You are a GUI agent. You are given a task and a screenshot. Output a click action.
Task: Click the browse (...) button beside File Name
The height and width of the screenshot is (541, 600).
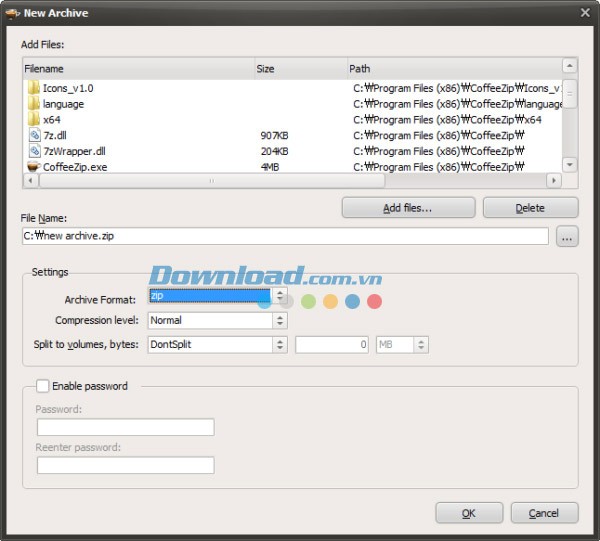(567, 237)
